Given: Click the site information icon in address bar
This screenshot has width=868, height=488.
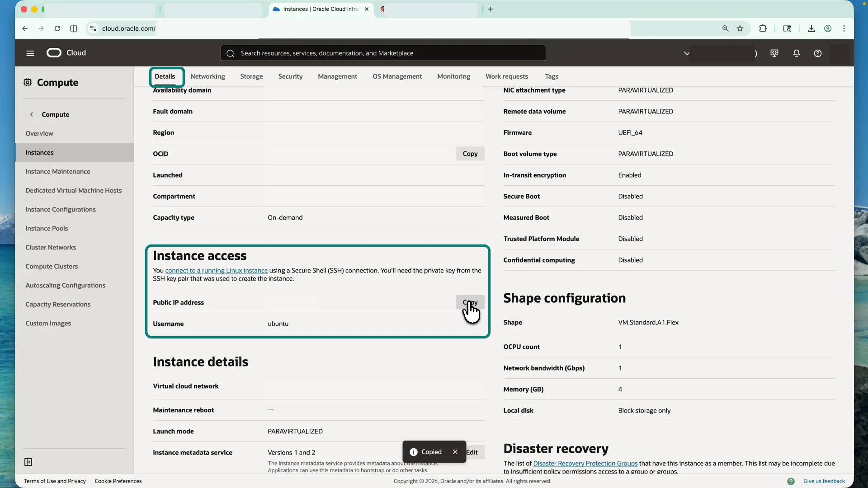Looking at the screenshot, I should tap(93, 28).
